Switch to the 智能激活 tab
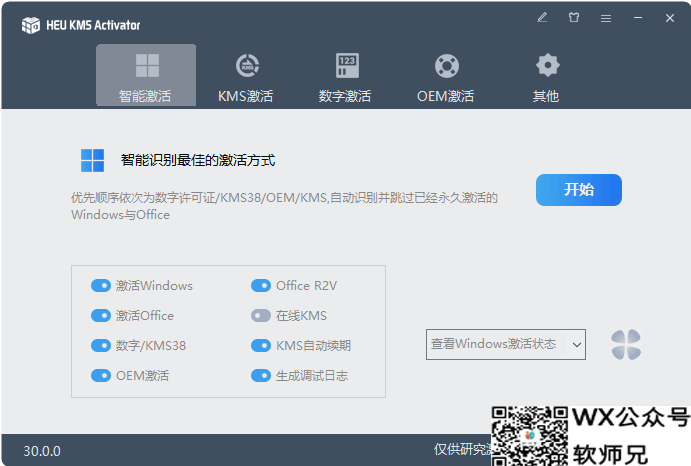691x466 pixels. [x=146, y=75]
